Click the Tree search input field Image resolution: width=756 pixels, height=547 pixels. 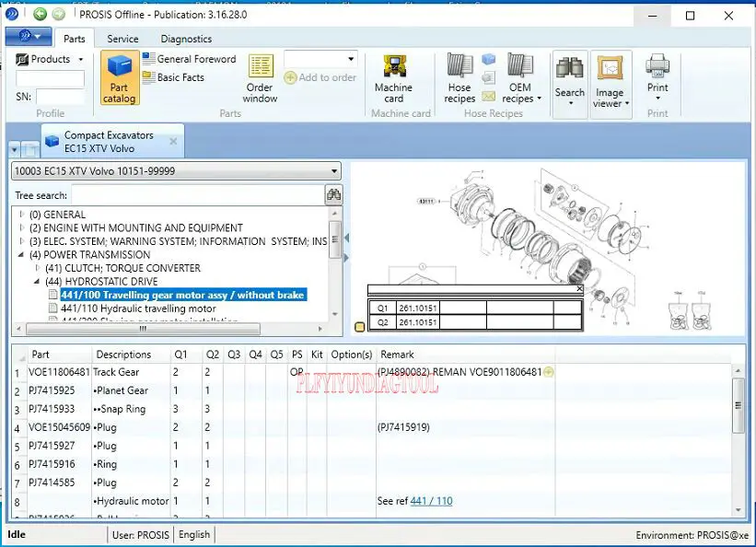tap(197, 194)
